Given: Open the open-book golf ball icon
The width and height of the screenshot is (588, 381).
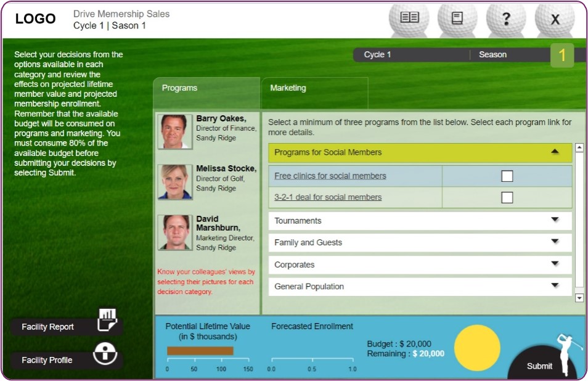Looking at the screenshot, I should (409, 18).
